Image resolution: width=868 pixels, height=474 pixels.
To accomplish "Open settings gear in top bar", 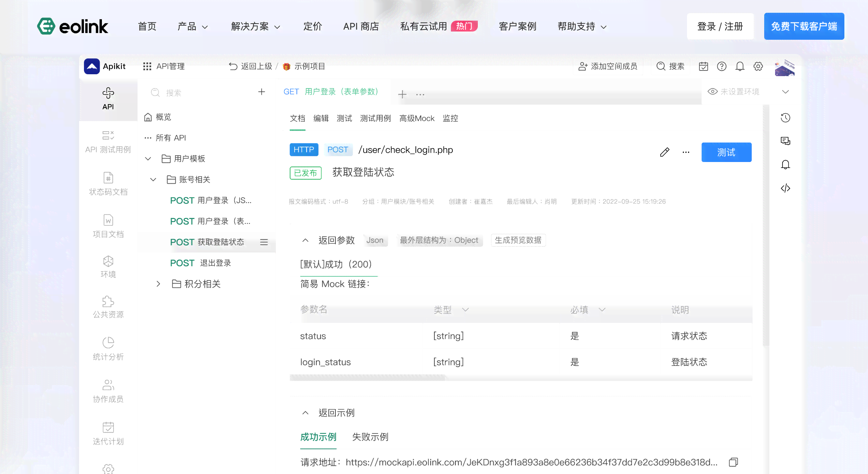I will click(758, 66).
